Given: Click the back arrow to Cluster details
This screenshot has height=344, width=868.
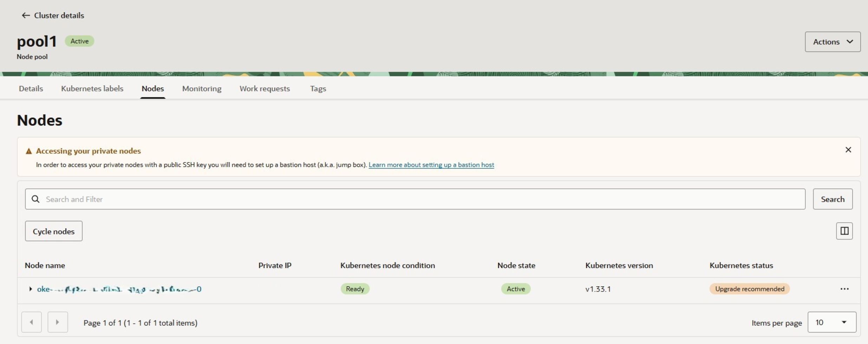Looking at the screenshot, I should click(x=26, y=15).
